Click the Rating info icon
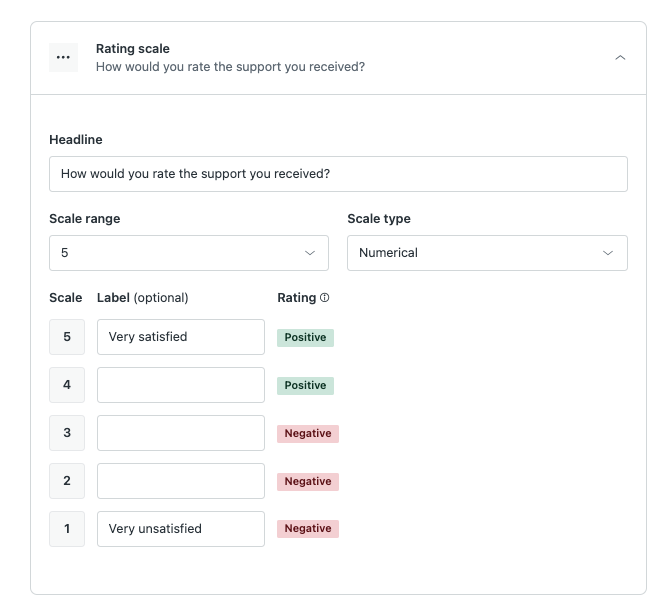The image size is (660, 612). click(325, 298)
